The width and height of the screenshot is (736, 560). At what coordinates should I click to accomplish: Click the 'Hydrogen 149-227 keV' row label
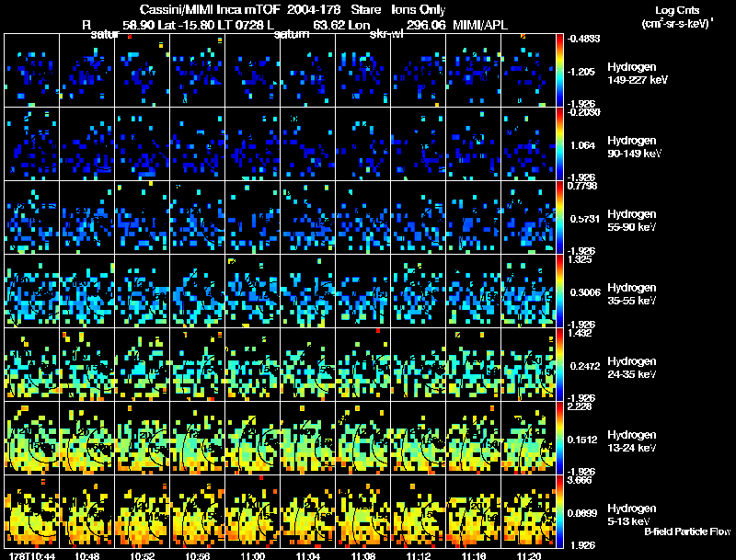coord(638,74)
